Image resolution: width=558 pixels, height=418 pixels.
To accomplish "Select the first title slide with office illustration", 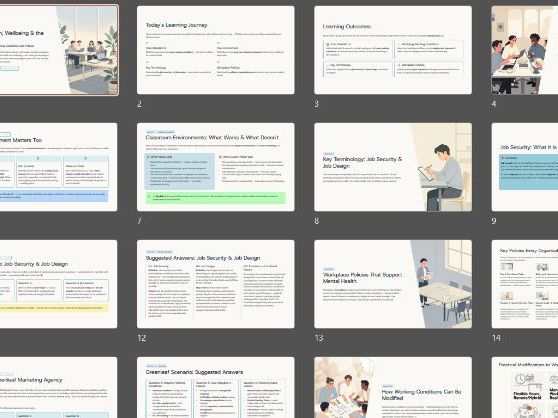I will 59,50.
